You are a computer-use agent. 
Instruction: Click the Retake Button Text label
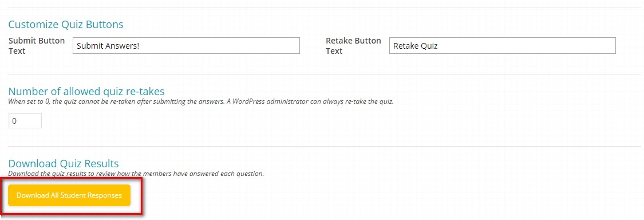353,46
